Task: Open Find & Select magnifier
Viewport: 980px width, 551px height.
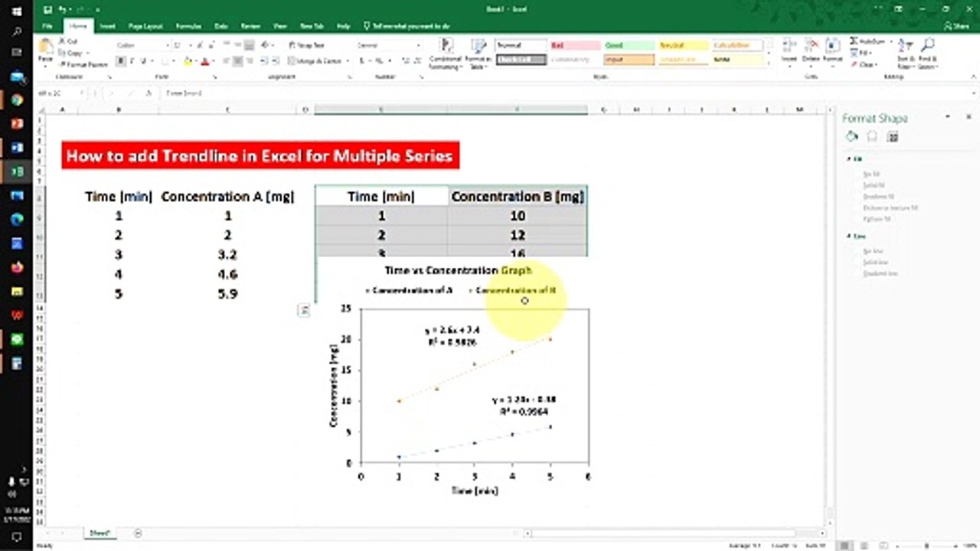Action: click(928, 54)
